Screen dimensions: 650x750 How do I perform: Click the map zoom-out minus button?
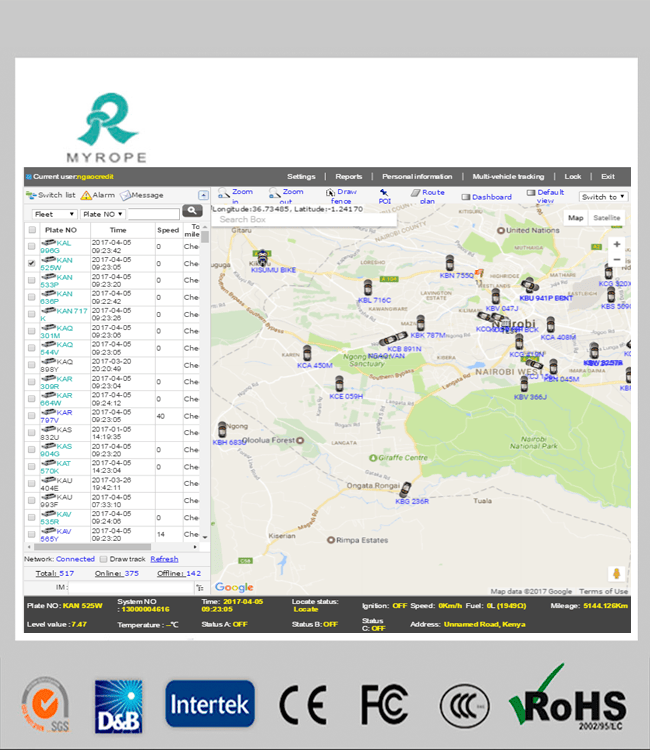(617, 259)
